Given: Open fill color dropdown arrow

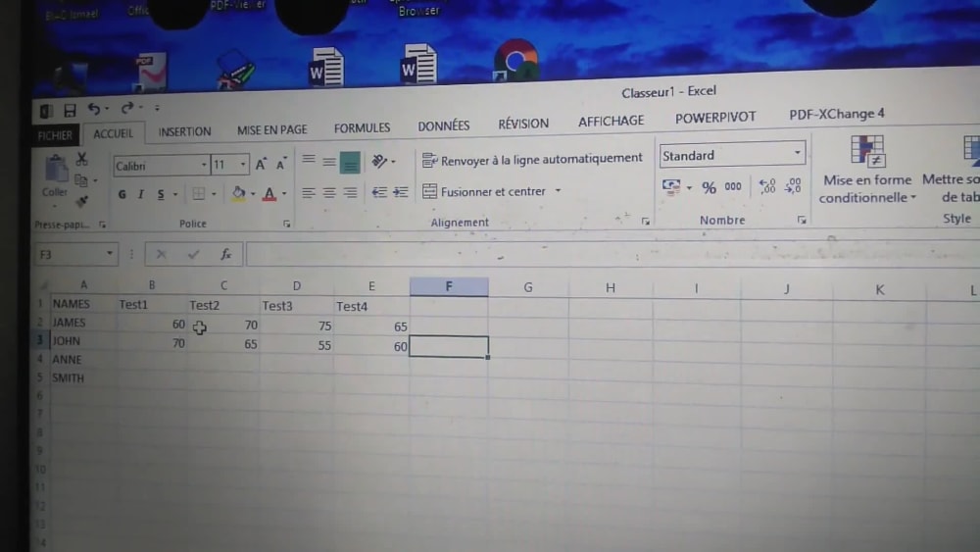Looking at the screenshot, I should [253, 194].
